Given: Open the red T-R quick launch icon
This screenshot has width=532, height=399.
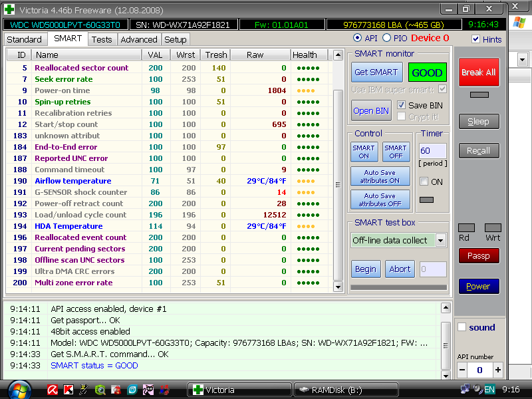Looking at the screenshot, I should coord(164,390).
